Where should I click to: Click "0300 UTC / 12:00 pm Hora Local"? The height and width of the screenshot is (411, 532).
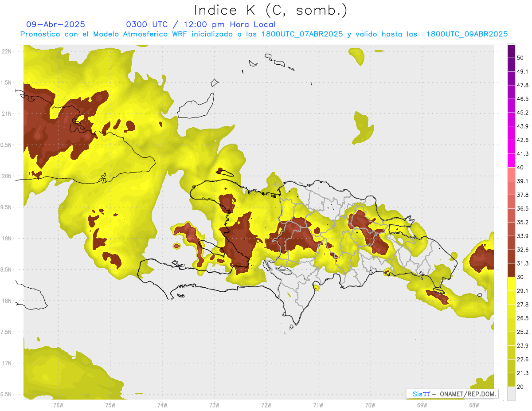pos(201,24)
